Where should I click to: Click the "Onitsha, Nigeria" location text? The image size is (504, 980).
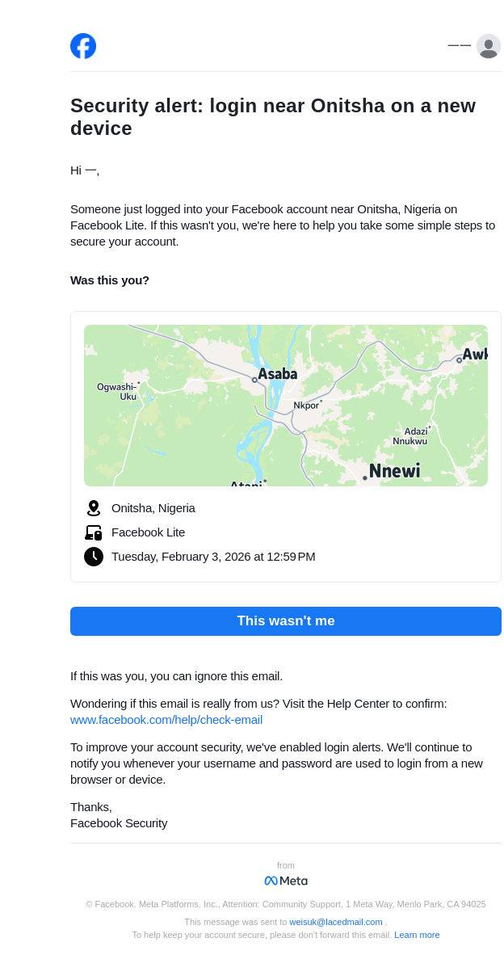click(x=153, y=508)
